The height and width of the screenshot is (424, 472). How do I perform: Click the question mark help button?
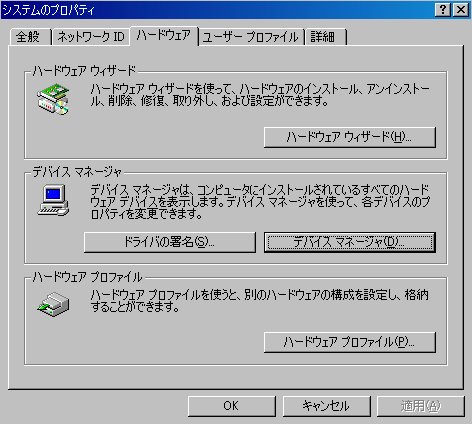[443, 9]
